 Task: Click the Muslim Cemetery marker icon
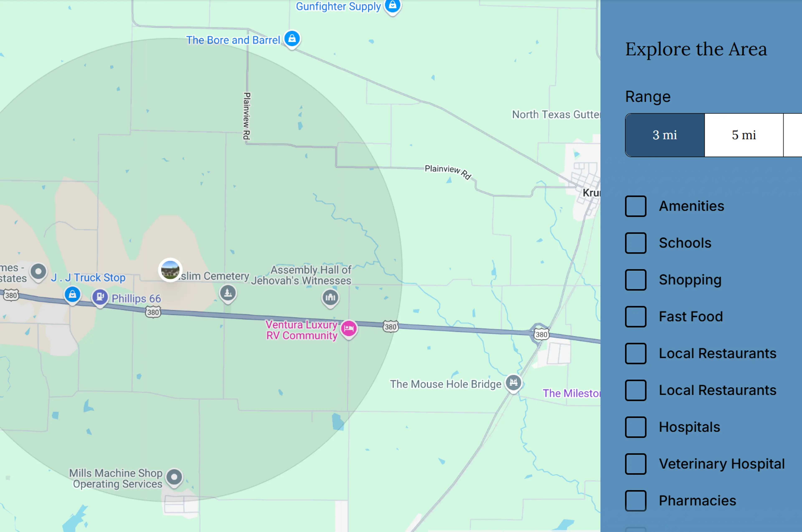228,292
